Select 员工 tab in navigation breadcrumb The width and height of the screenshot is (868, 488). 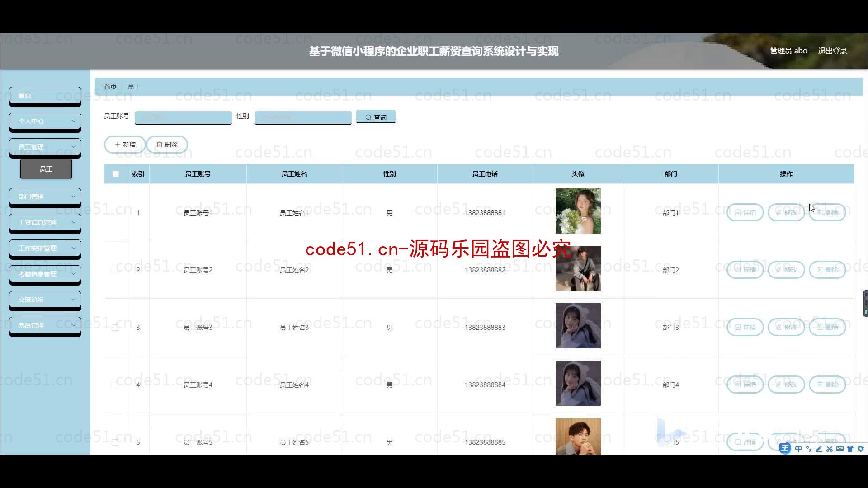pos(134,86)
